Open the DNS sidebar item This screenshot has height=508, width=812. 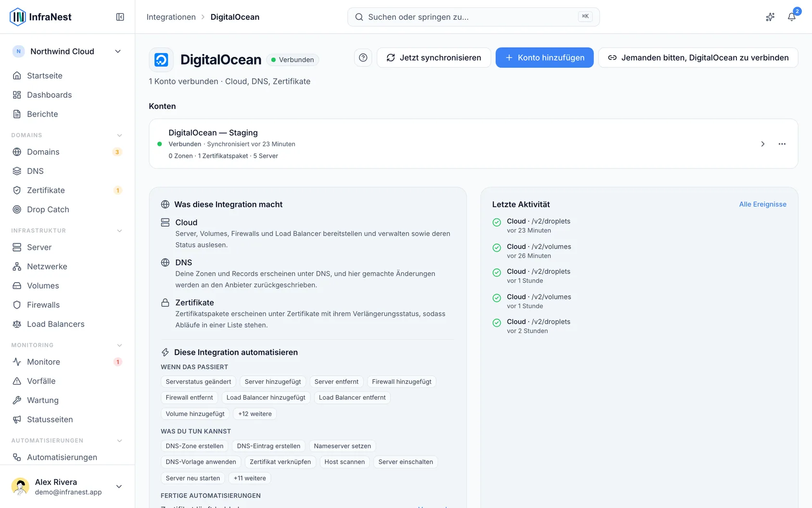67,171
